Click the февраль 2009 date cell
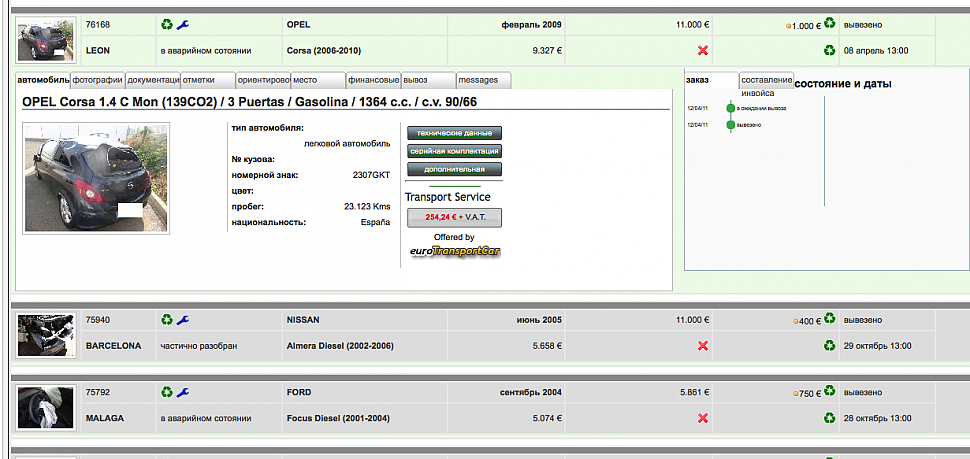The width and height of the screenshot is (970, 459). tap(506, 25)
